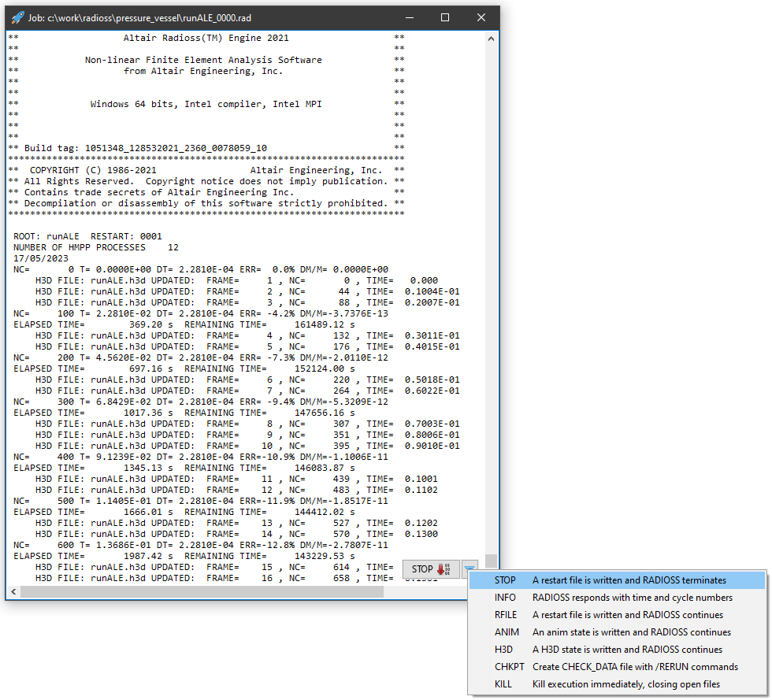
Task: Click the STOP button
Action: [431, 569]
